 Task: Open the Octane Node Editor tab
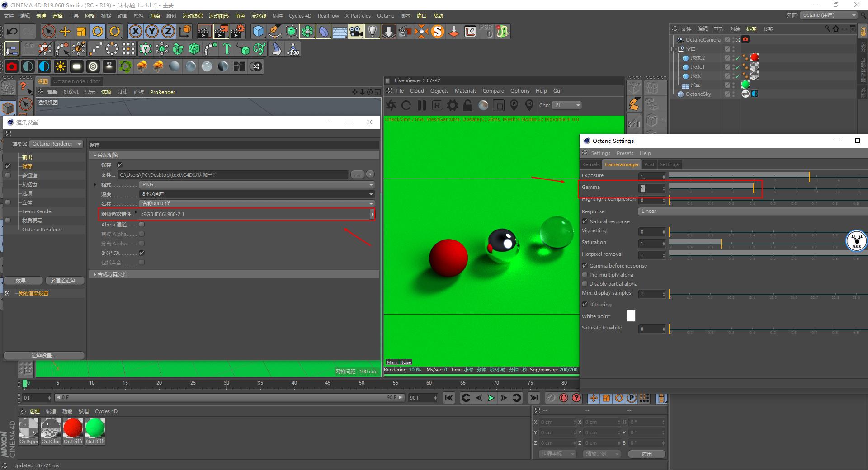(x=76, y=81)
